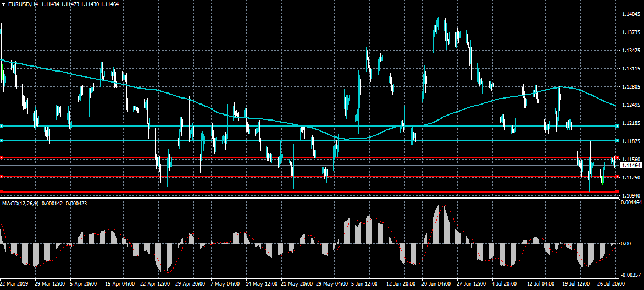Screen dimensions: 644x290
Task: Click right handle of lower cyan horizontal line
Action: [x=618, y=140]
